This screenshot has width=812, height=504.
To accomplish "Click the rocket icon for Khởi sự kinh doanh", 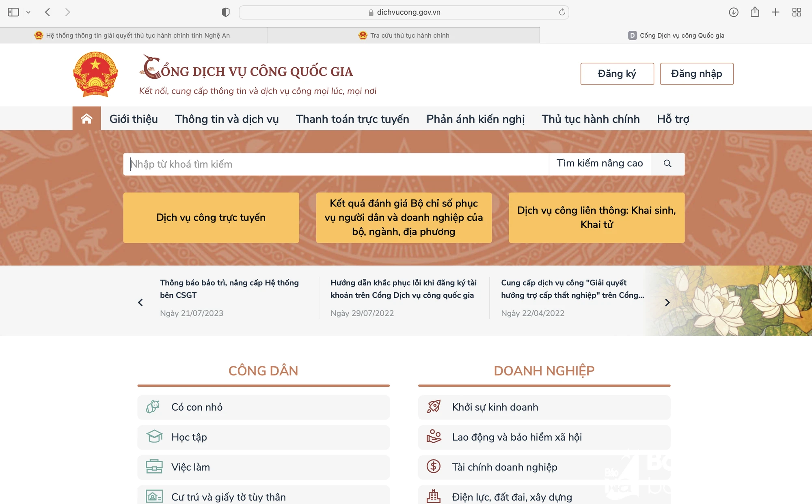I will point(434,407).
